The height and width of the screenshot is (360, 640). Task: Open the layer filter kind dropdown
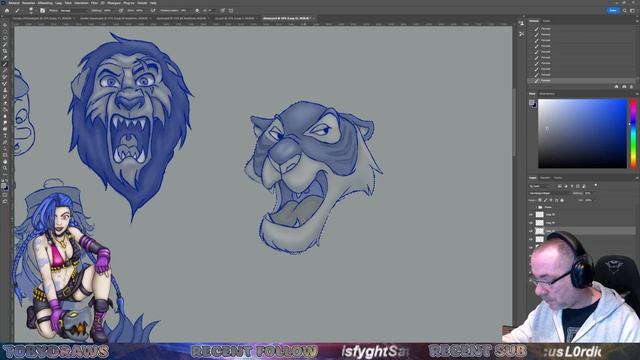540,186
